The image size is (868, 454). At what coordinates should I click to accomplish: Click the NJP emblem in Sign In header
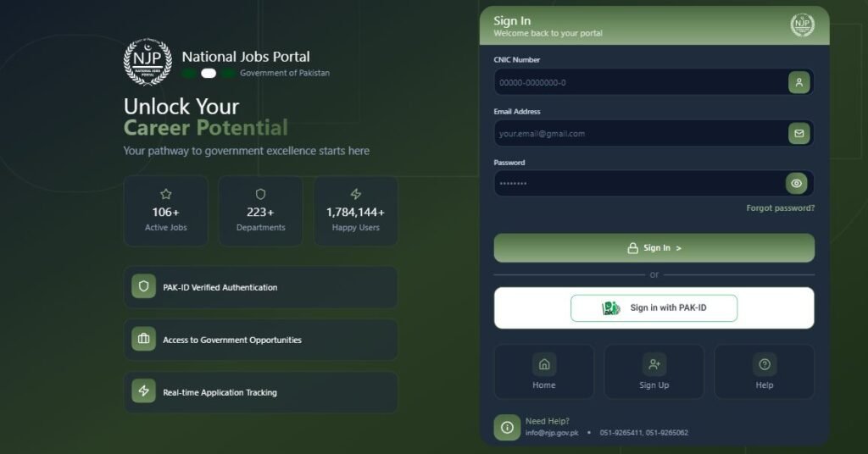pos(802,25)
